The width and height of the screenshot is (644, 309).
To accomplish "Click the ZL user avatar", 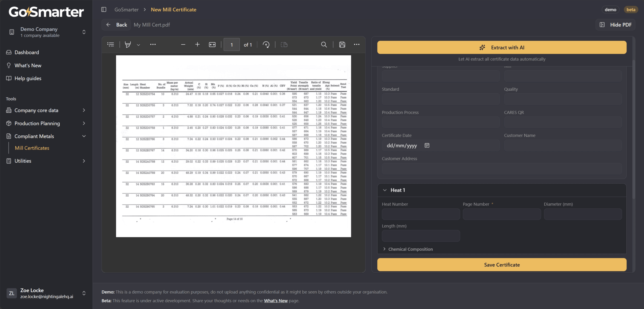I will [11, 293].
